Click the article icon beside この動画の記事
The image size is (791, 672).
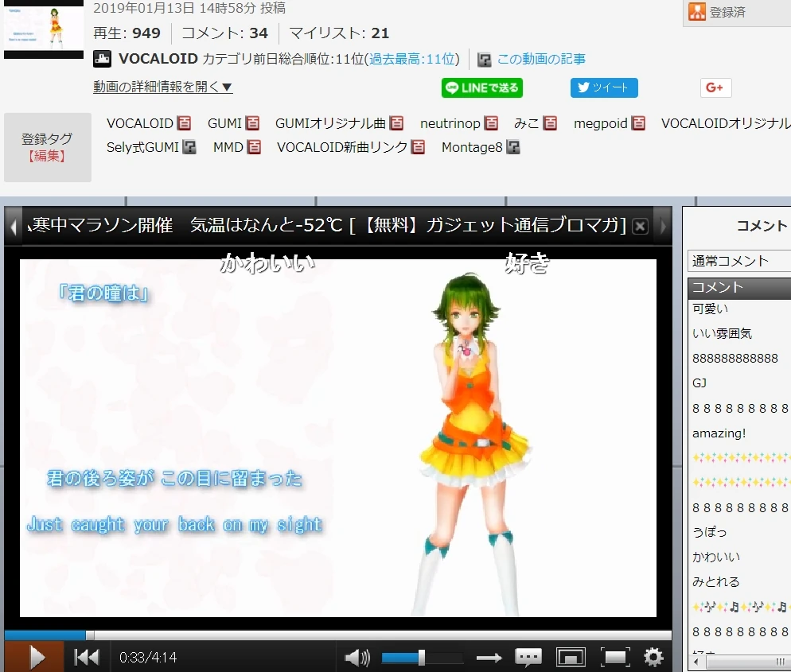tap(484, 60)
